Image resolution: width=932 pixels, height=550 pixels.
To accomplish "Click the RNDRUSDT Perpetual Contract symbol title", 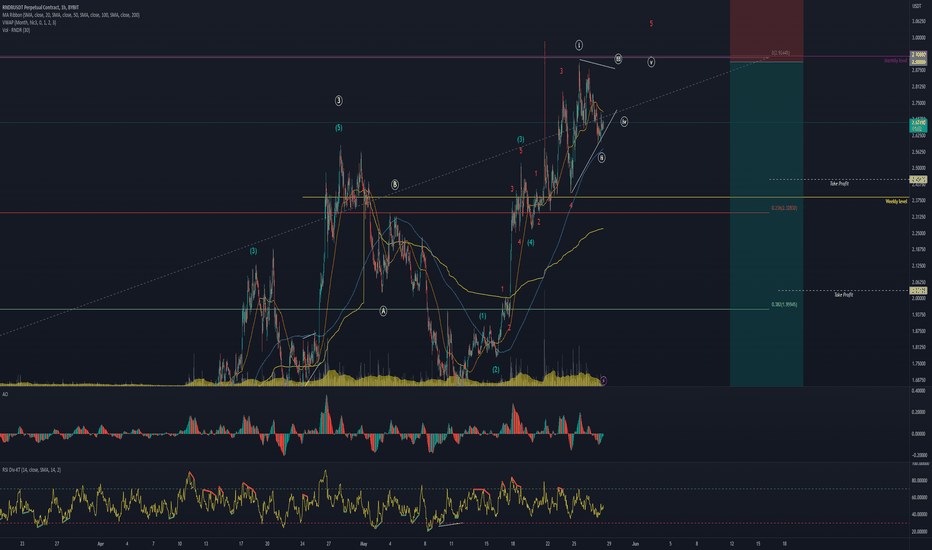I will (x=40, y=7).
